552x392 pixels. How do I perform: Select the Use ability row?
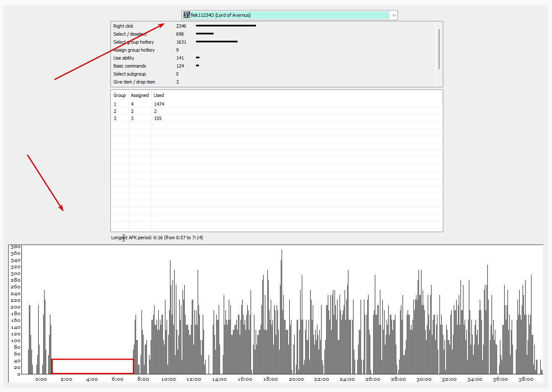273,58
